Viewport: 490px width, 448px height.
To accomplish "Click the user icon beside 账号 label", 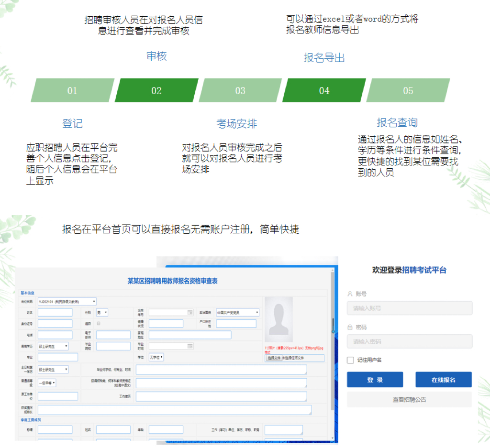I will tap(350, 294).
